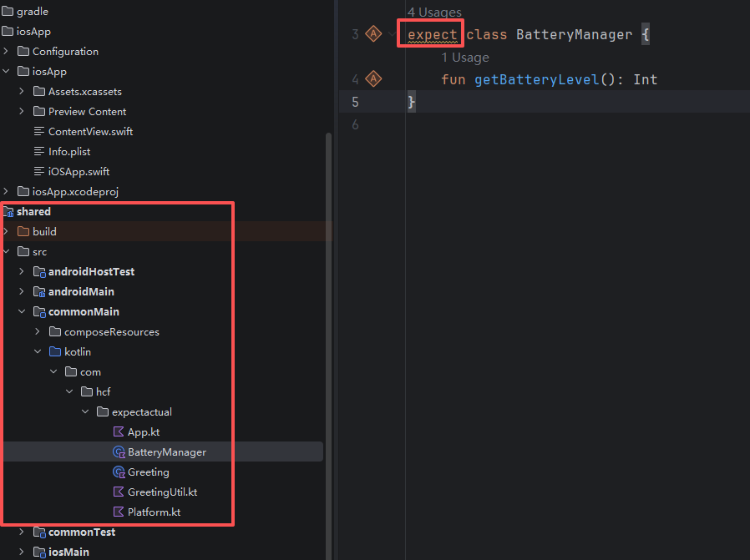Viewport: 750px width, 560px height.
Task: Collapse the com package
Action: click(x=53, y=371)
